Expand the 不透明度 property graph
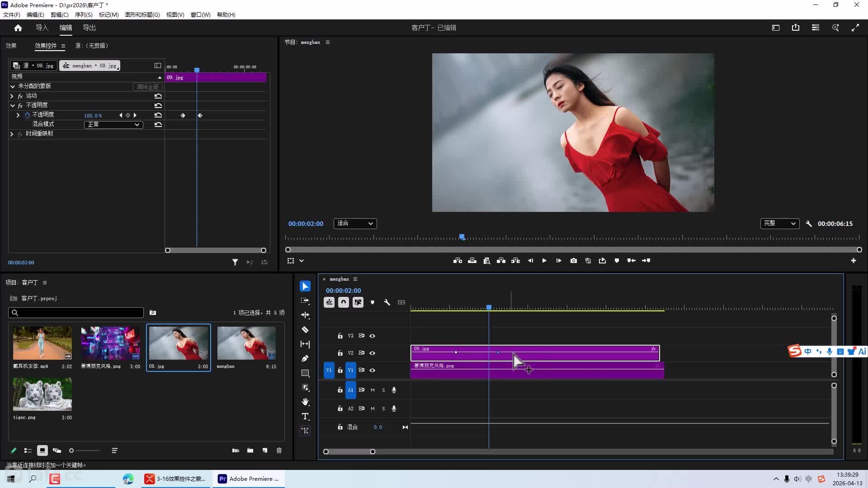868x488 pixels. (18, 115)
